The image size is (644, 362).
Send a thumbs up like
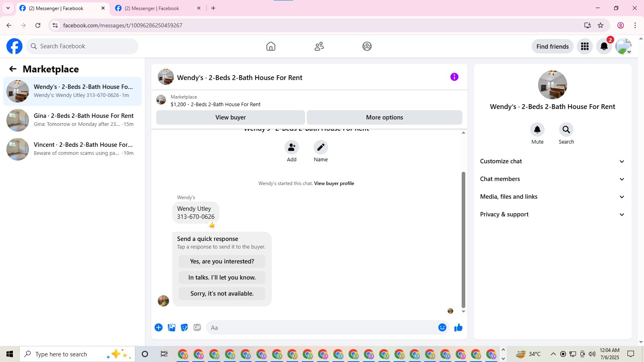(x=458, y=327)
